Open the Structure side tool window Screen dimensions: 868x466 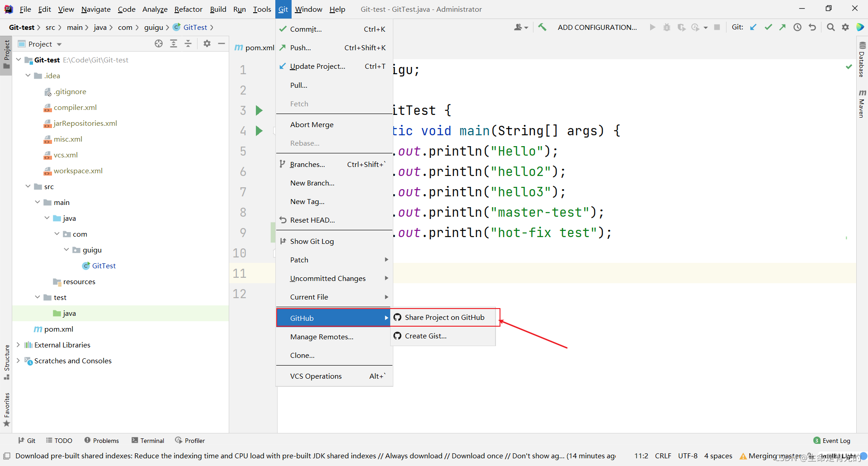[6, 362]
